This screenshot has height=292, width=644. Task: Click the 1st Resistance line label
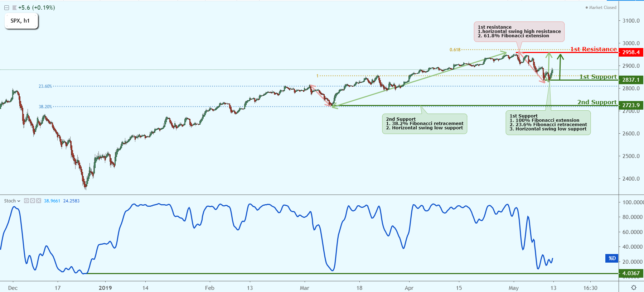tap(594, 49)
